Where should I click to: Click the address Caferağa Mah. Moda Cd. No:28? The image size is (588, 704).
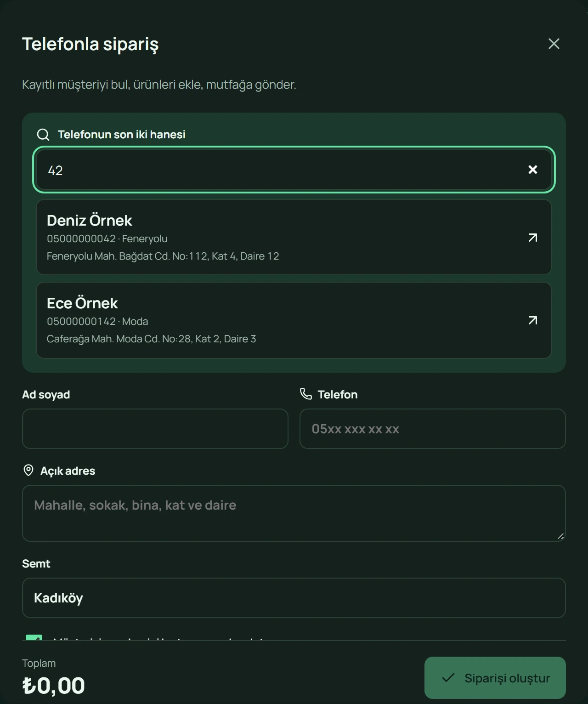[119, 339]
